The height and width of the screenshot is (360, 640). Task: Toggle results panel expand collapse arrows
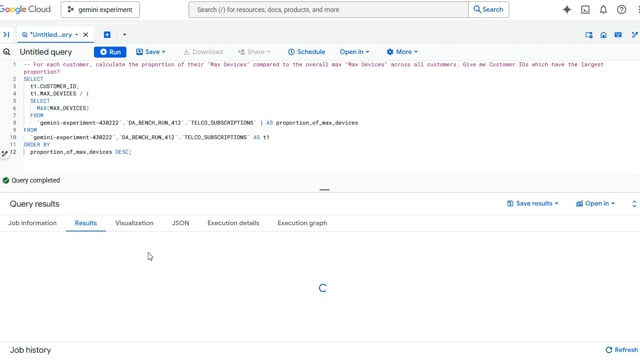click(634, 204)
